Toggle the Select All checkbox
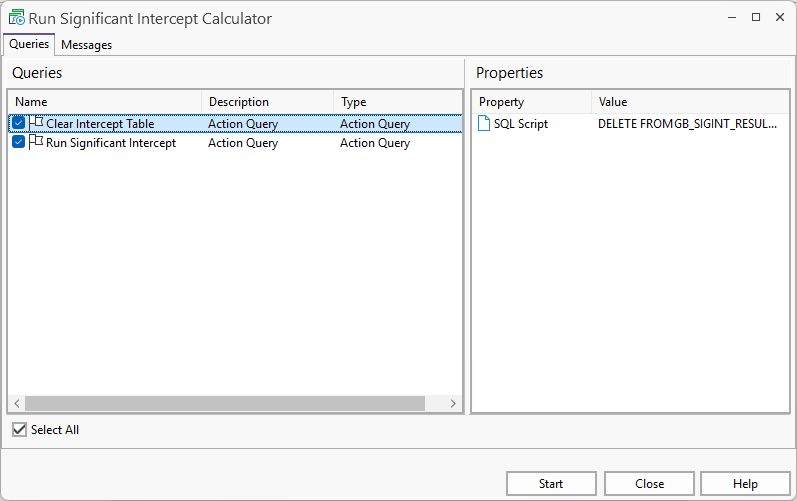This screenshot has width=797, height=501. tap(19, 430)
